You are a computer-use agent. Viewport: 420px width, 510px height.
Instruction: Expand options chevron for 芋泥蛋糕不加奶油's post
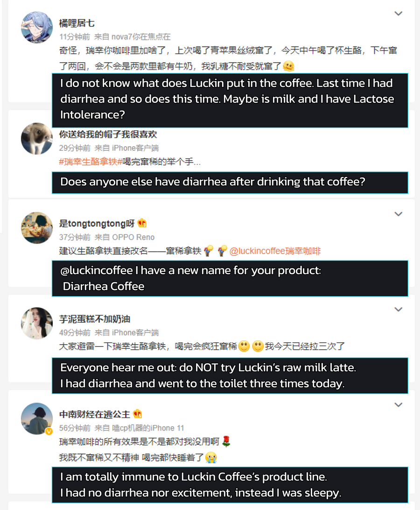pos(398,309)
